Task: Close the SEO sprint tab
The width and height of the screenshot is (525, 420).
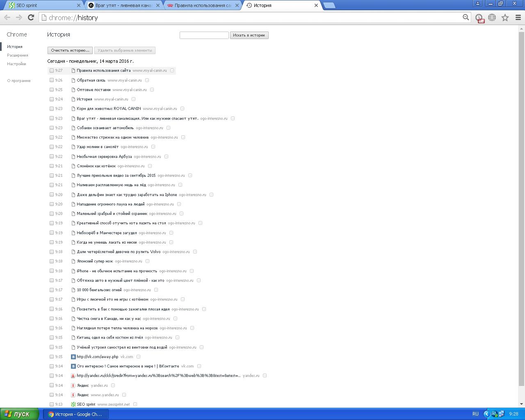Action: pos(79,5)
